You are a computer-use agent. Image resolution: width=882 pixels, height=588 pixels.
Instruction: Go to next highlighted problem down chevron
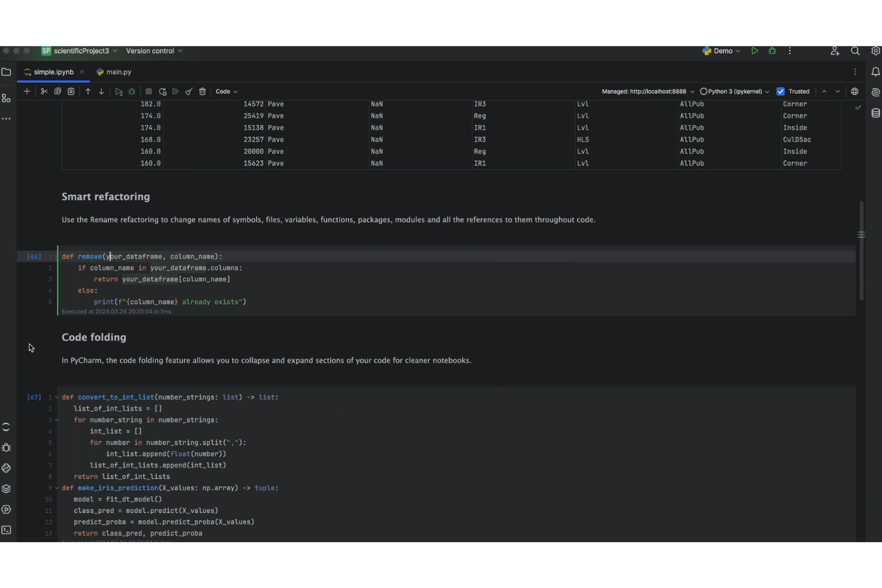coord(837,92)
